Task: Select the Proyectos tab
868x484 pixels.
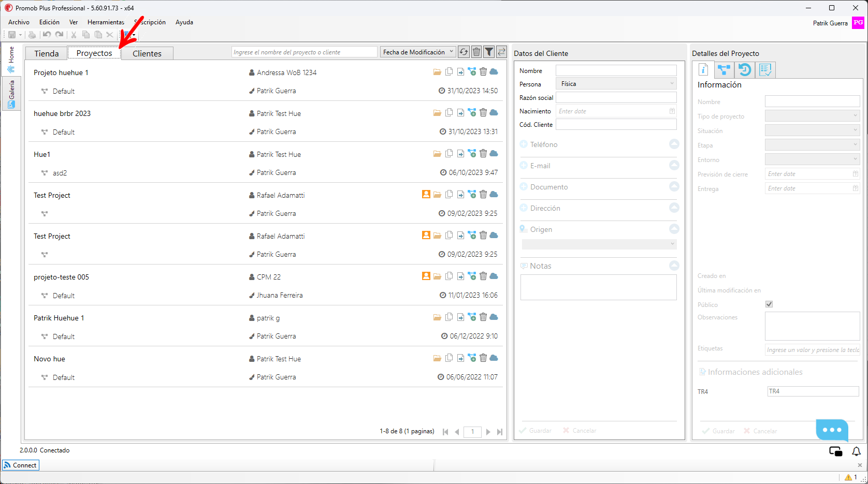Action: tap(94, 53)
